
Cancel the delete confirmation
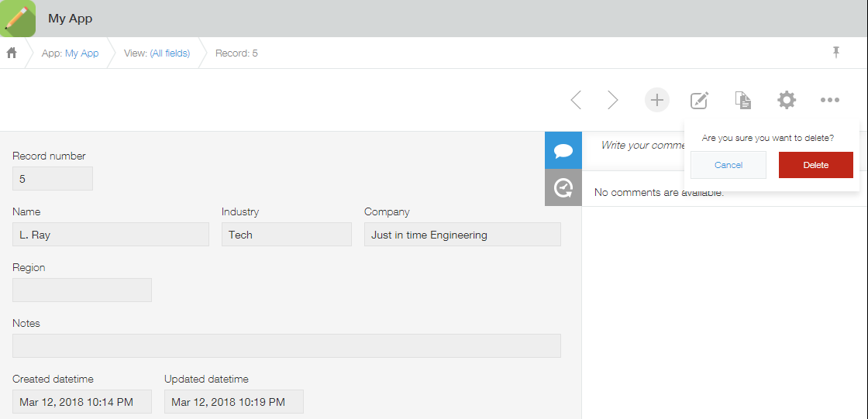tap(728, 165)
